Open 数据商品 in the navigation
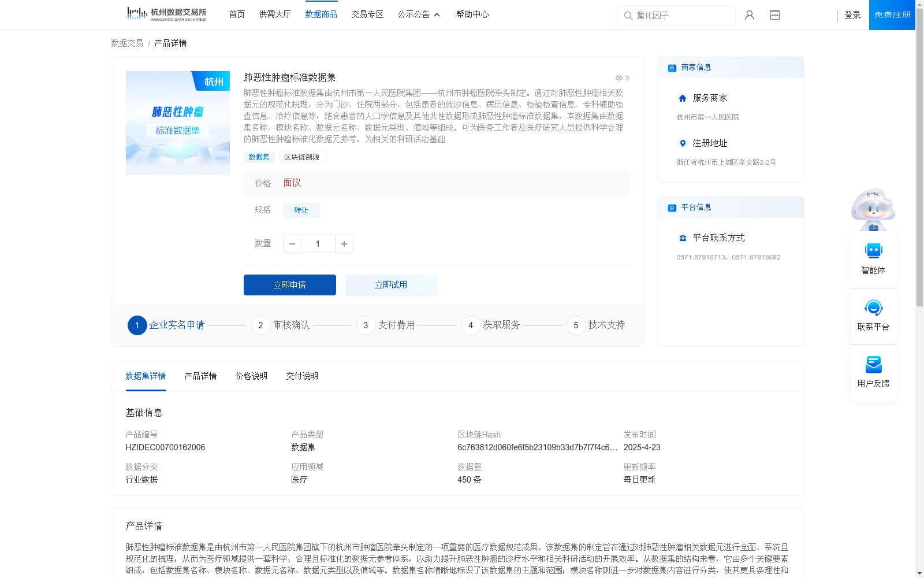 pos(321,14)
